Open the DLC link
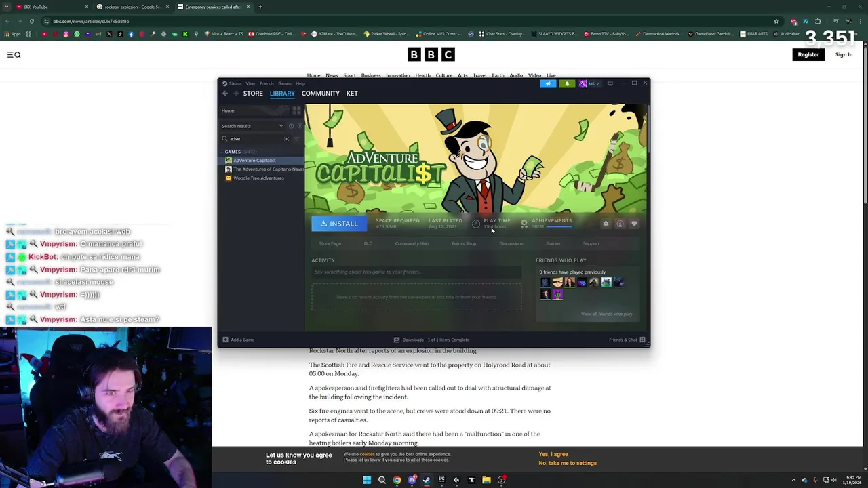868x488 pixels. [x=368, y=244]
